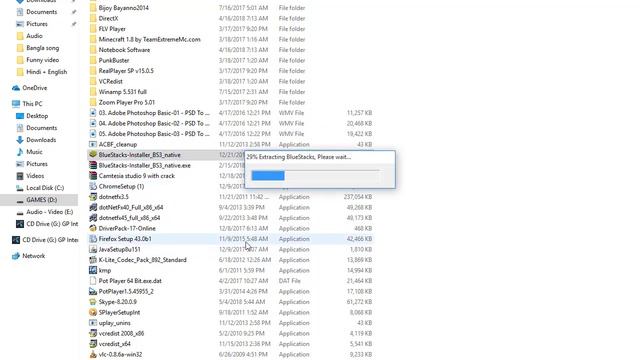640x360 pixels.
Task: Click the JavaSetup8u151 file icon
Action: click(93, 249)
